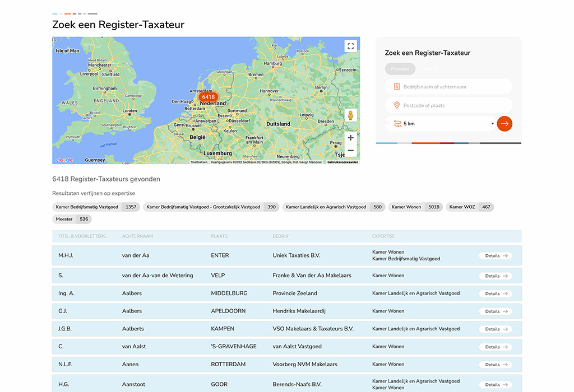Select the Street View pegman icon
The width and height of the screenshot is (574, 392).
click(x=350, y=116)
